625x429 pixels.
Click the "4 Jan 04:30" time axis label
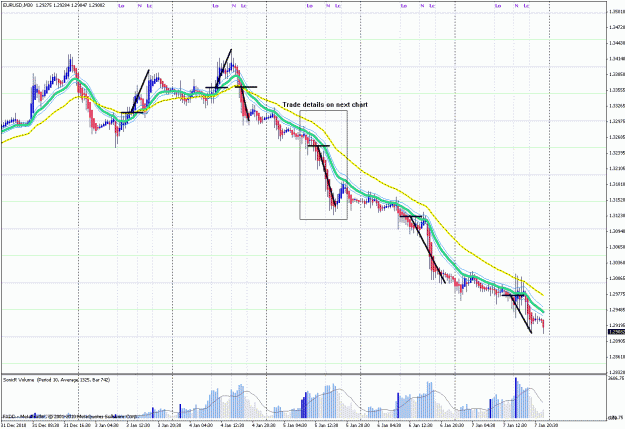[x=202, y=425]
